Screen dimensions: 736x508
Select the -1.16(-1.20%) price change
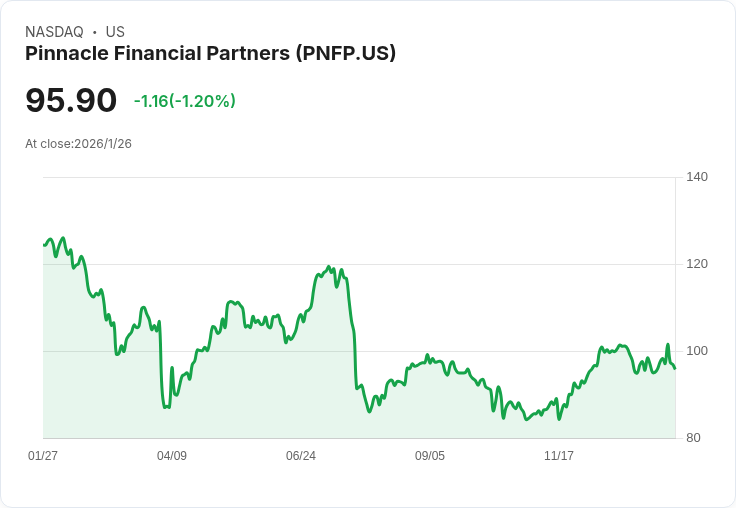(x=184, y=101)
